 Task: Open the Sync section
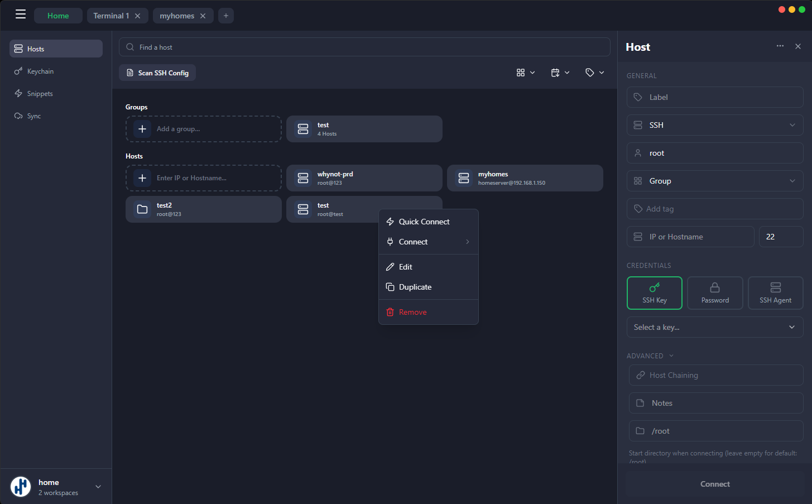click(35, 116)
